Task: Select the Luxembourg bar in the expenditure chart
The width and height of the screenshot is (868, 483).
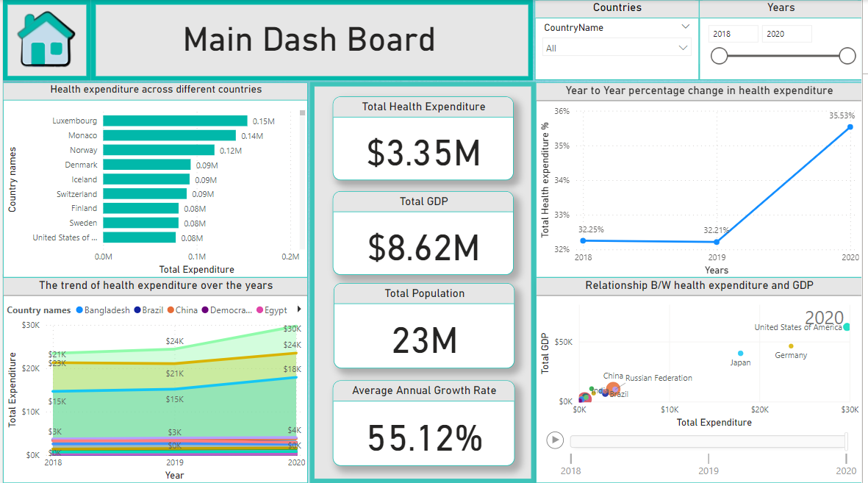Action: tap(175, 121)
